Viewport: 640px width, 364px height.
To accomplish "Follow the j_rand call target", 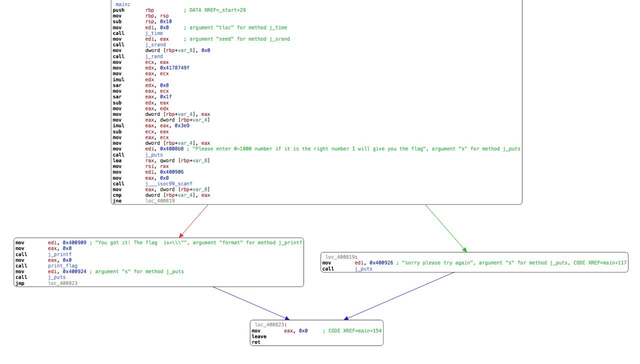I will (x=154, y=56).
